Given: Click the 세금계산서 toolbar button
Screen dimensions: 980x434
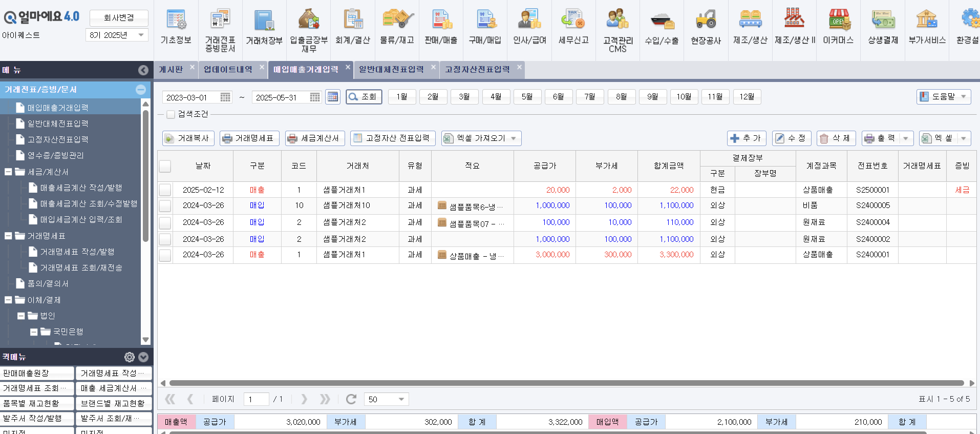Looking at the screenshot, I should pyautogui.click(x=315, y=138).
